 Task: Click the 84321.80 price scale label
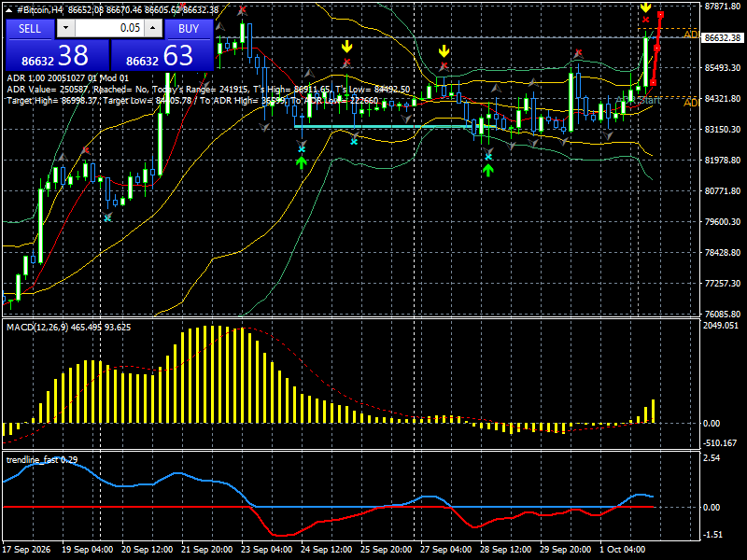[722, 99]
